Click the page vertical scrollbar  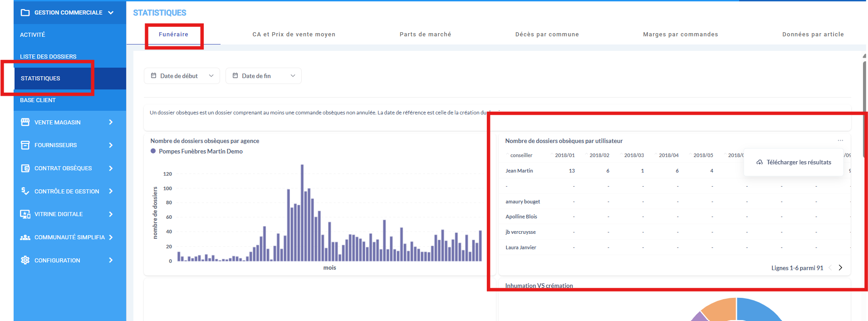tap(864, 109)
